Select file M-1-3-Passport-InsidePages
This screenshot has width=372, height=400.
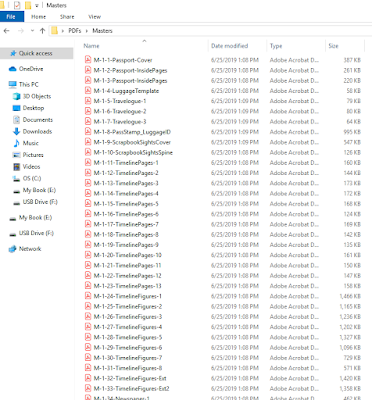[130, 81]
